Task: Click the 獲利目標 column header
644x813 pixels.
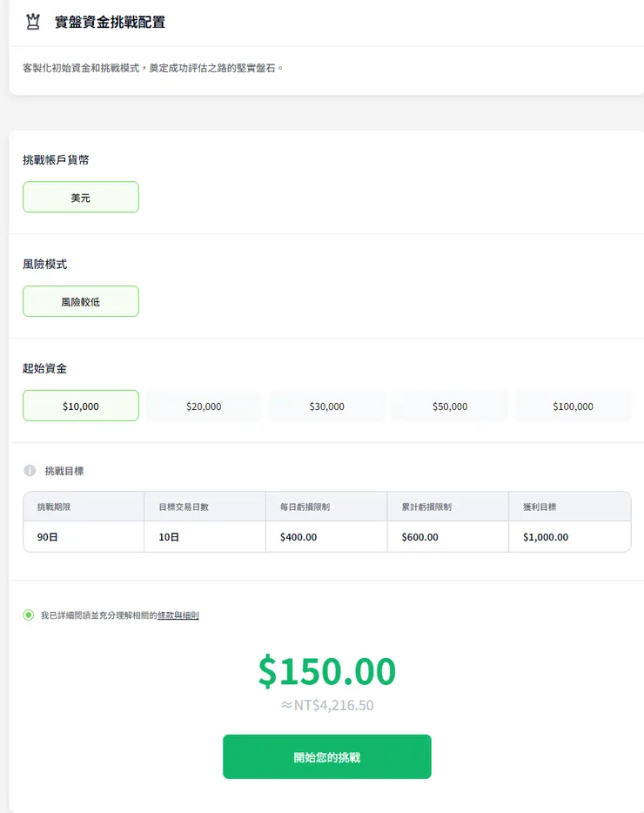Action: point(541,506)
